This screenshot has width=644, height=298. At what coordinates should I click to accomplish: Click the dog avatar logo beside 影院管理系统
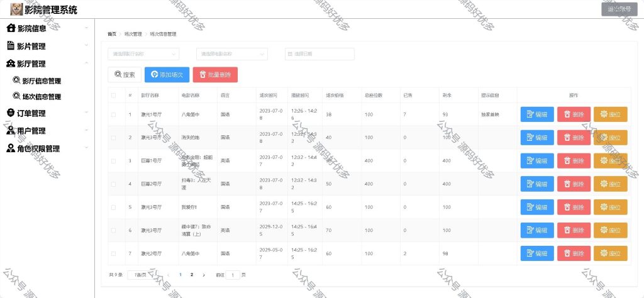pyautogui.click(x=16, y=9)
